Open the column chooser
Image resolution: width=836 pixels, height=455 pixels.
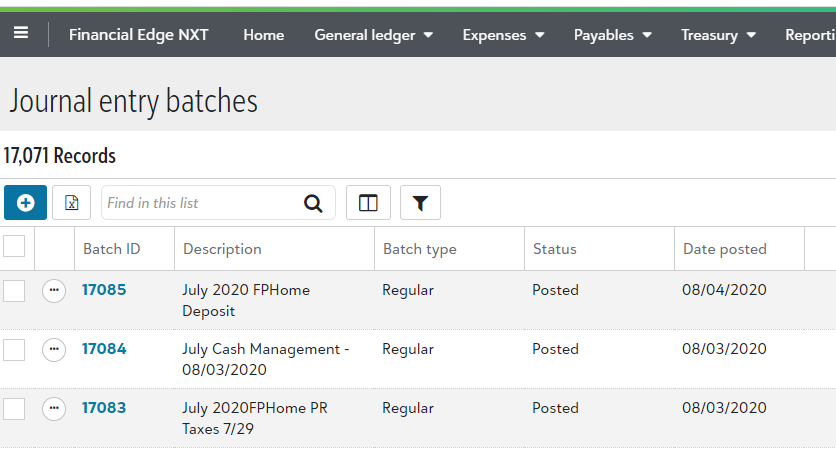[368, 203]
